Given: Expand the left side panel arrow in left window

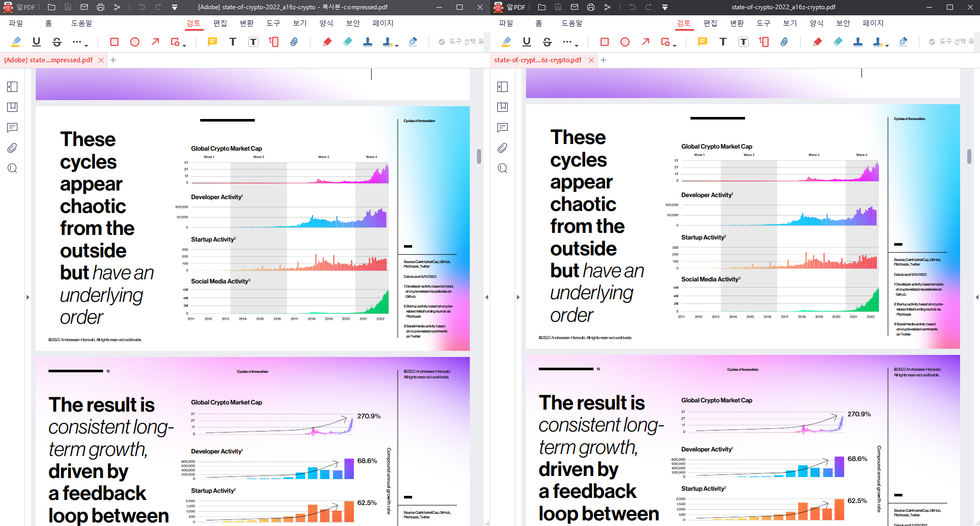Looking at the screenshot, I should coord(28,297).
